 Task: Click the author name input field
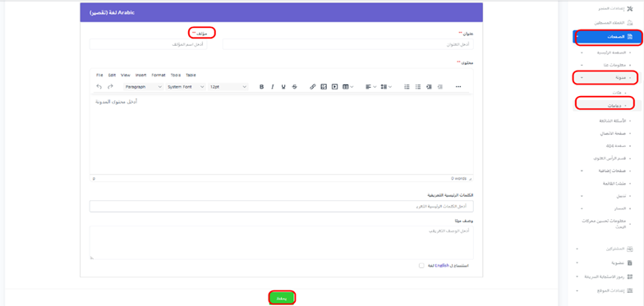coord(148,44)
